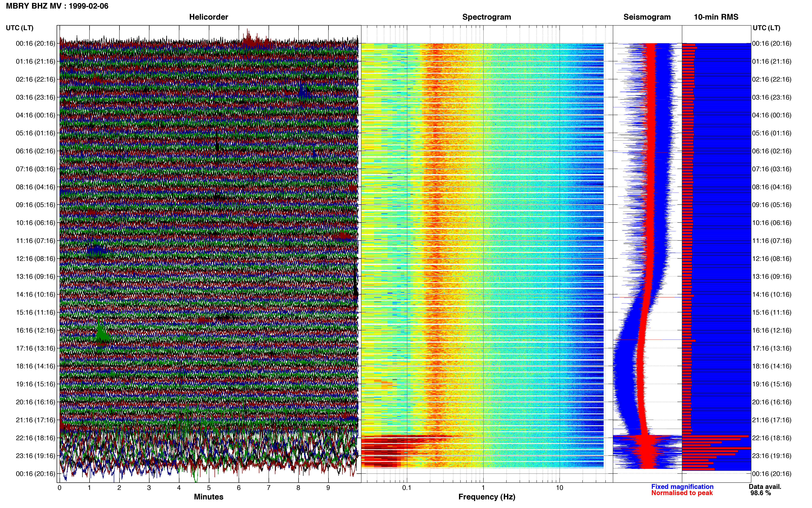Viewport: 812px width, 508px height.
Task: Click the '98.6 %' data availability value
Action: [761, 493]
